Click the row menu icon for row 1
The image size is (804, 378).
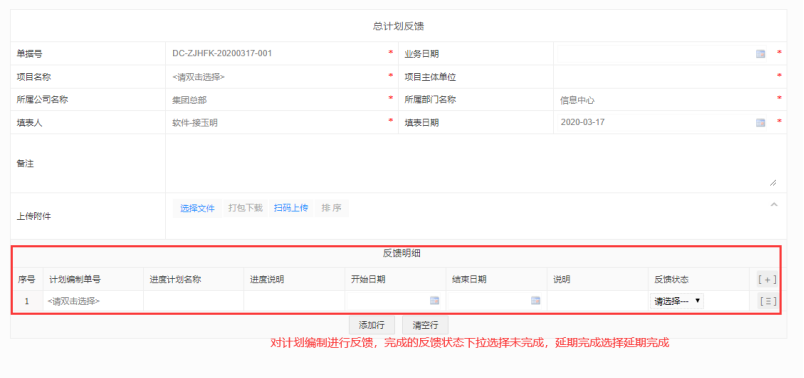(767, 301)
